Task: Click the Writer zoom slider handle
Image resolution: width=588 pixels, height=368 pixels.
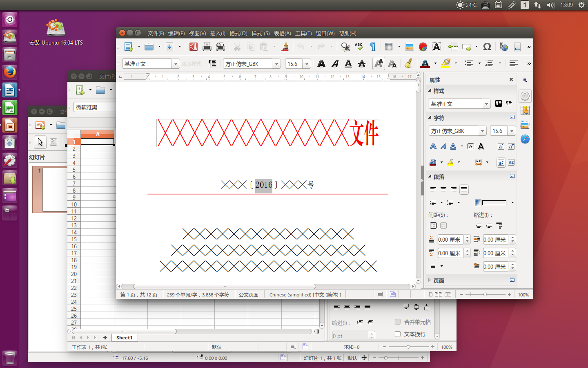Action: (485, 294)
